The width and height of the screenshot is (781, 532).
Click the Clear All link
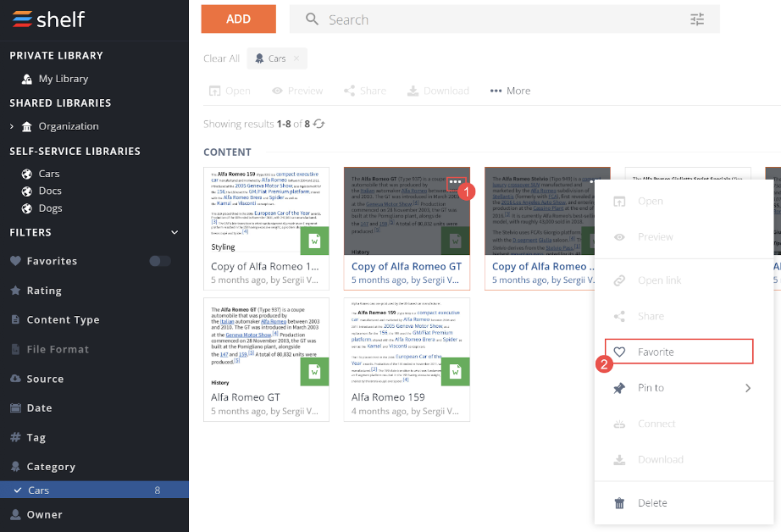[221, 58]
